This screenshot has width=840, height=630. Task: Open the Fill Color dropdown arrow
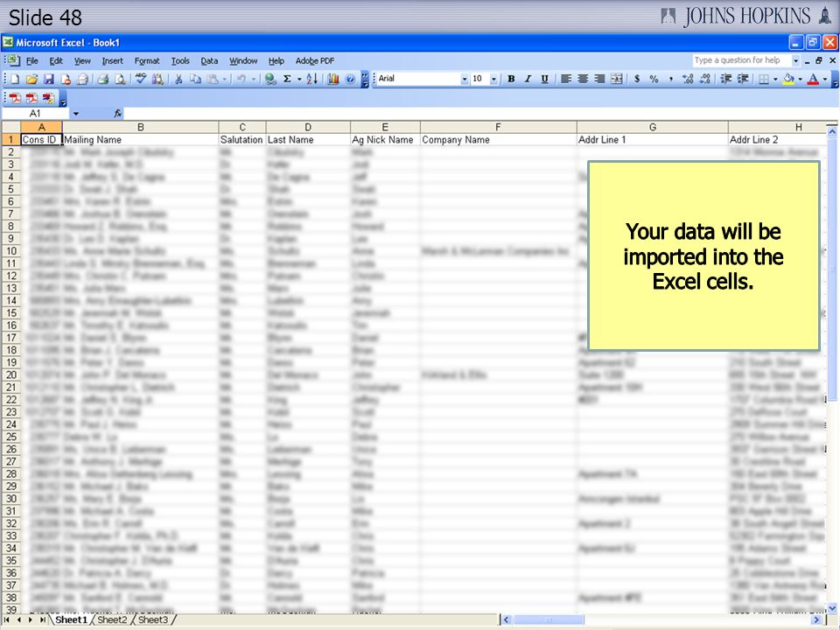click(x=801, y=80)
